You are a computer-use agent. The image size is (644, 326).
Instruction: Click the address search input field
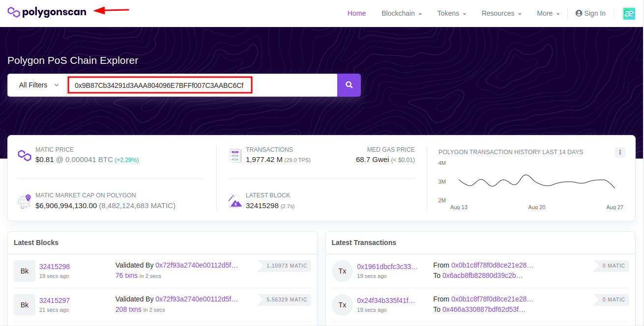point(202,85)
